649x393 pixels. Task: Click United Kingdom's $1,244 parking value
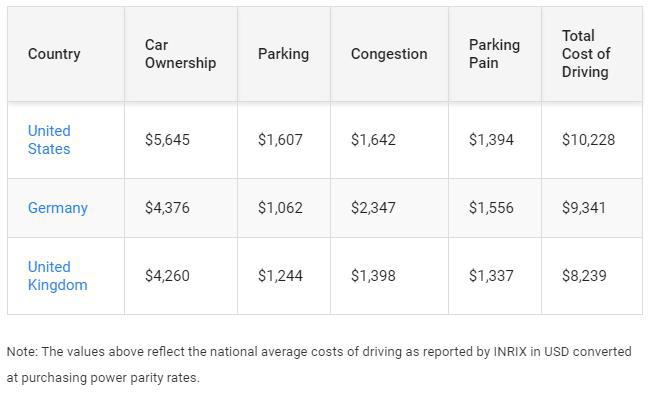[280, 275]
